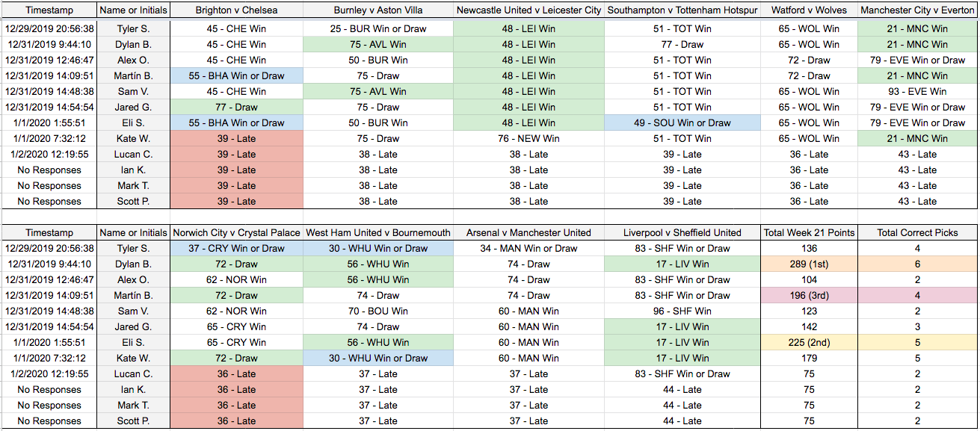
Task: Select the Brighton v Chelsea column header
Action: click(236, 10)
